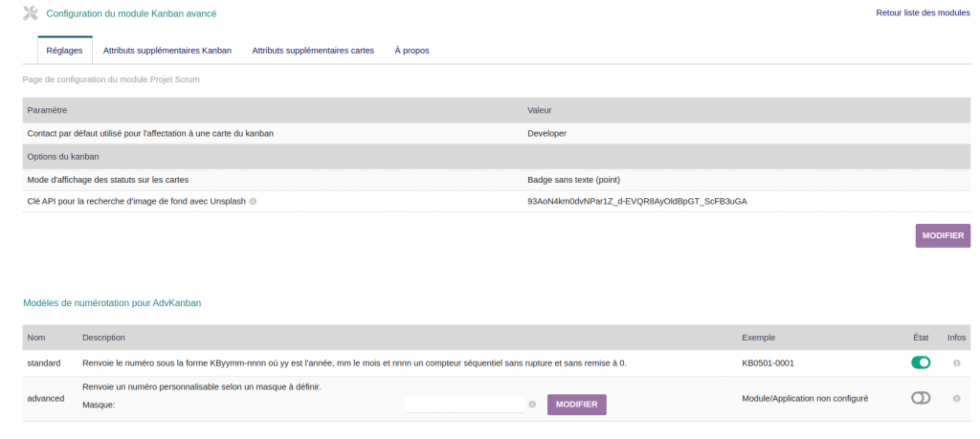
Task: Click the Badge sans texte (point) value
Action: (x=581, y=180)
